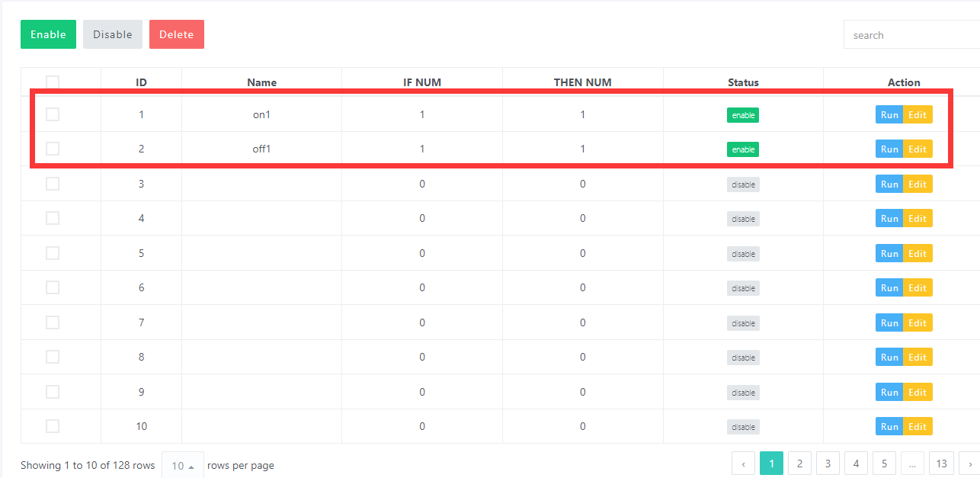
Task: Jump to page 13 in pagination
Action: [x=942, y=464]
